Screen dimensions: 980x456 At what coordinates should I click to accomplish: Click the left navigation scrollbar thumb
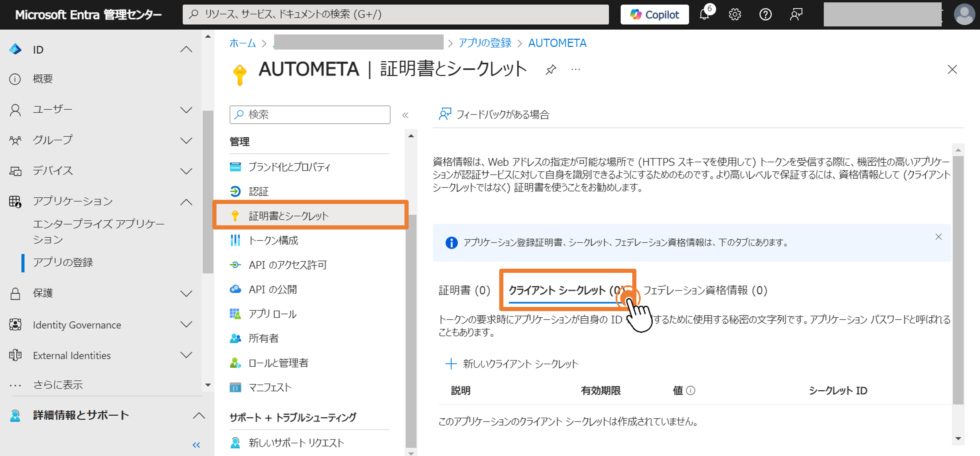pos(208,192)
